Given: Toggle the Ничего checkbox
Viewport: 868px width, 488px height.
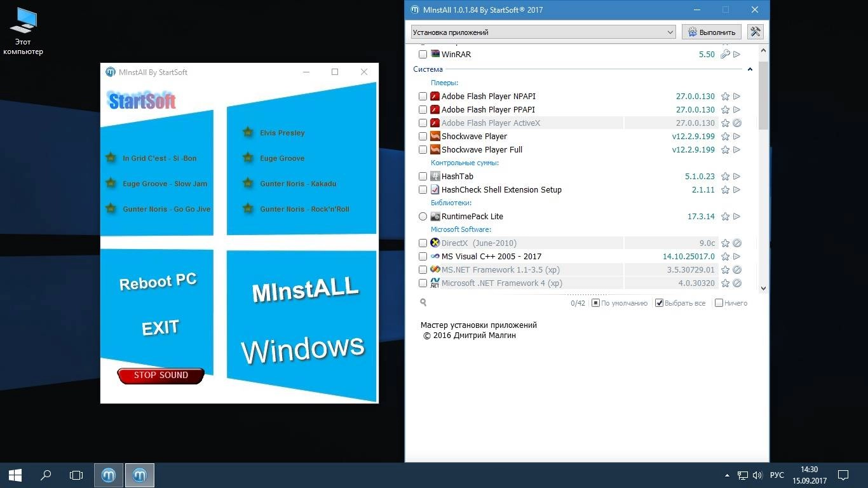Looking at the screenshot, I should tap(719, 303).
